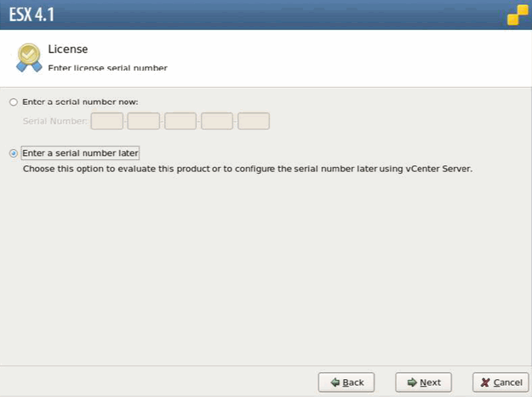This screenshot has width=532, height=397.
Task: Select "Enter a serial number now" radio button
Action: 13,102
